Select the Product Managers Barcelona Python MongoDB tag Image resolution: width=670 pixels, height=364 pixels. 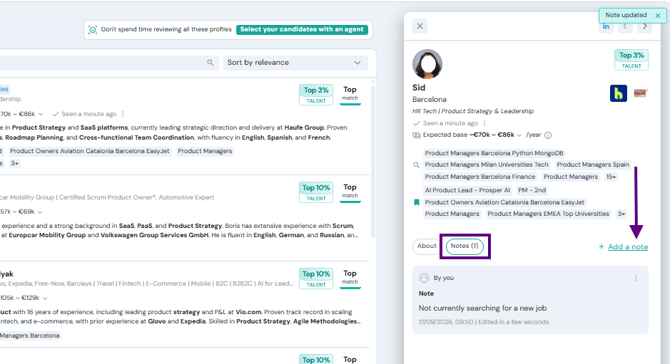(494, 153)
